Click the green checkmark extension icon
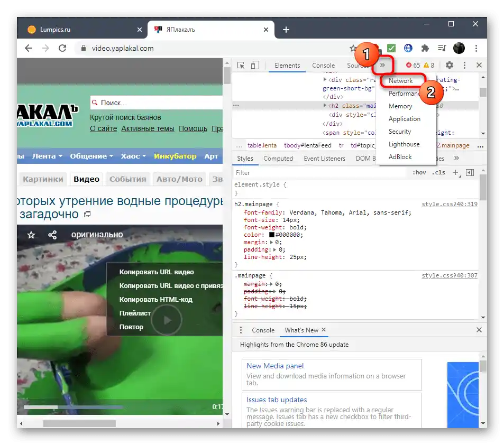This screenshot has height=445, width=504. (391, 48)
